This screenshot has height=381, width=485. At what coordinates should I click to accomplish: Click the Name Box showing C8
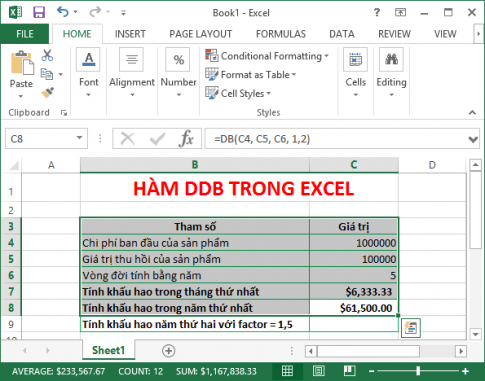point(39,138)
